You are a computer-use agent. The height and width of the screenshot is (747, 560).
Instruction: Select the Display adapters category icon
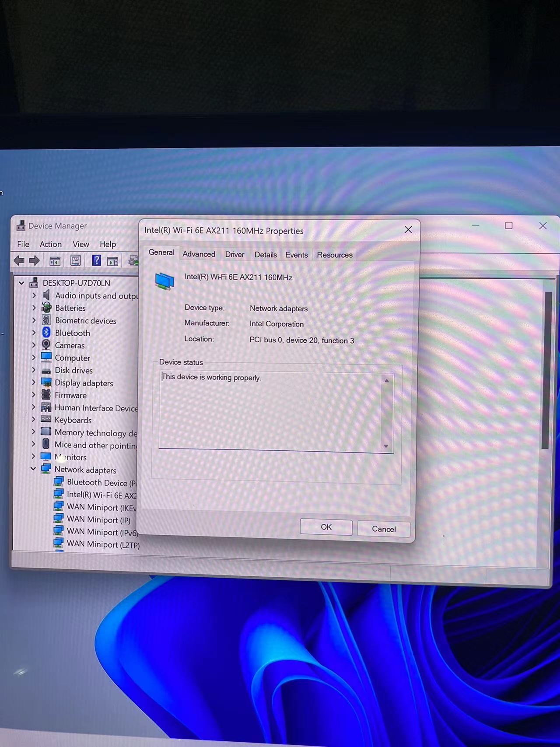click(46, 382)
